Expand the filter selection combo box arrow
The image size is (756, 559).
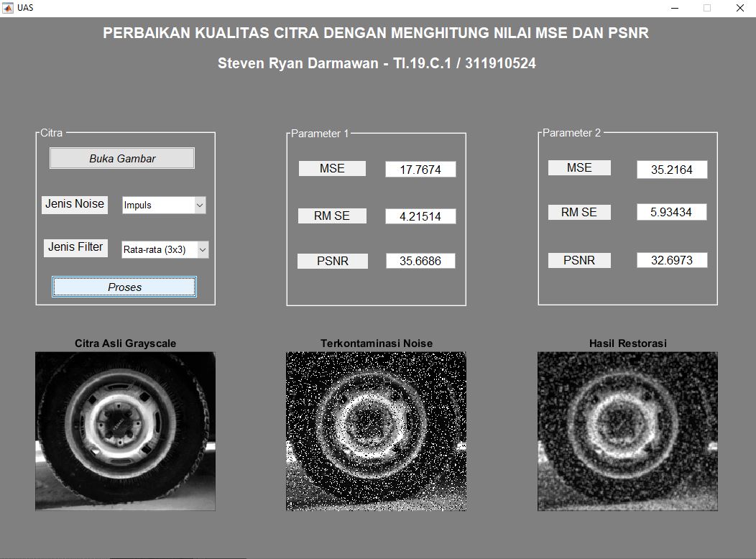(x=203, y=249)
